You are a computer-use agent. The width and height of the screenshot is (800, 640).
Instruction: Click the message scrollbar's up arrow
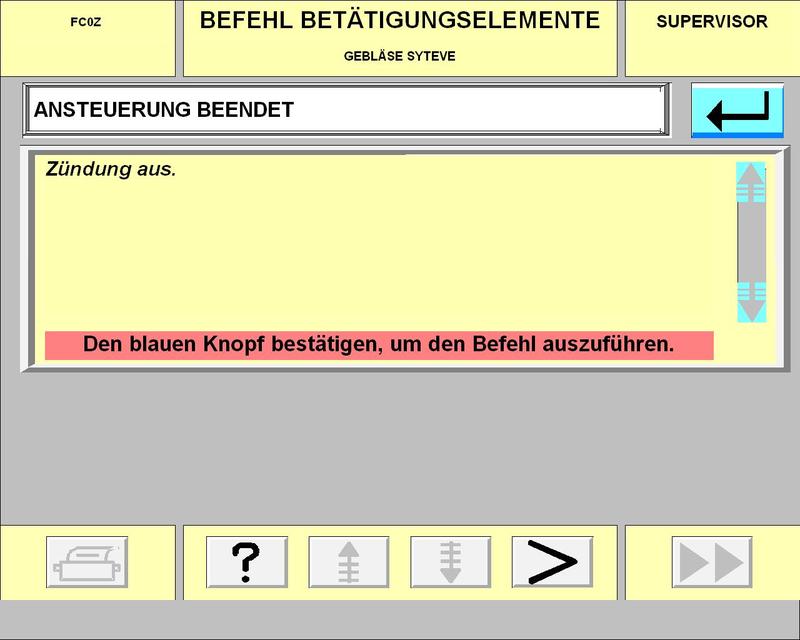point(750,183)
